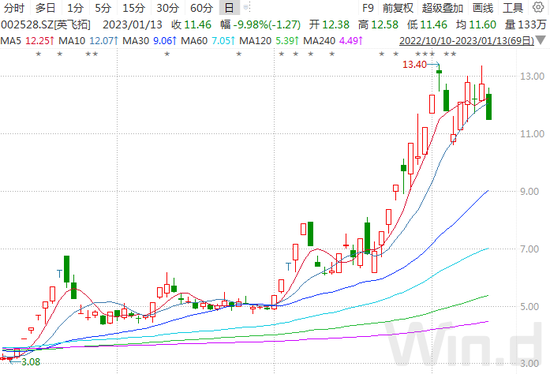The width and height of the screenshot is (550, 374).
Task: Select the MA10 12.07 indicator label
Action: tap(88, 41)
